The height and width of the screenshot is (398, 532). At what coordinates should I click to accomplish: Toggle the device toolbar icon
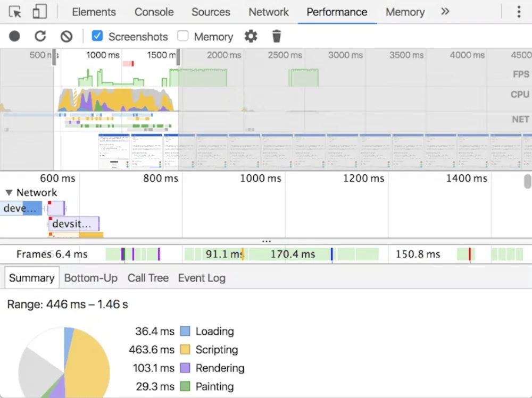(39, 12)
